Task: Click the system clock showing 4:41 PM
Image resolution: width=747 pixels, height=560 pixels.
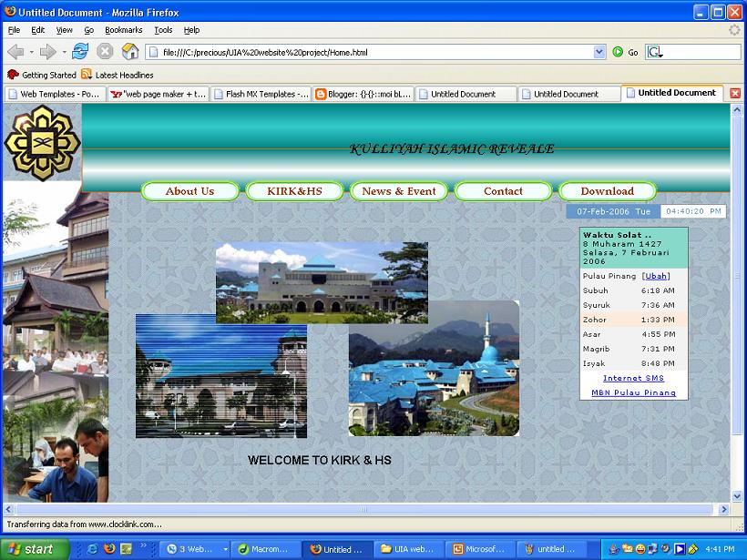Action: coord(720,549)
